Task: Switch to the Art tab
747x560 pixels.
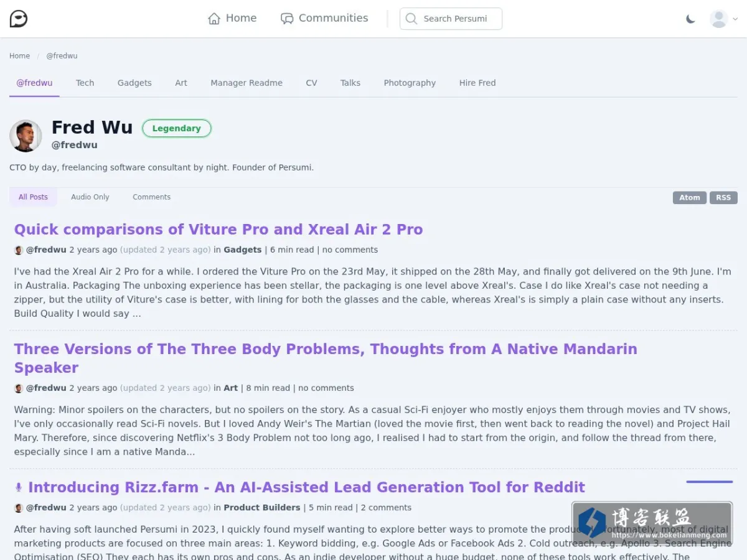Action: (x=181, y=83)
